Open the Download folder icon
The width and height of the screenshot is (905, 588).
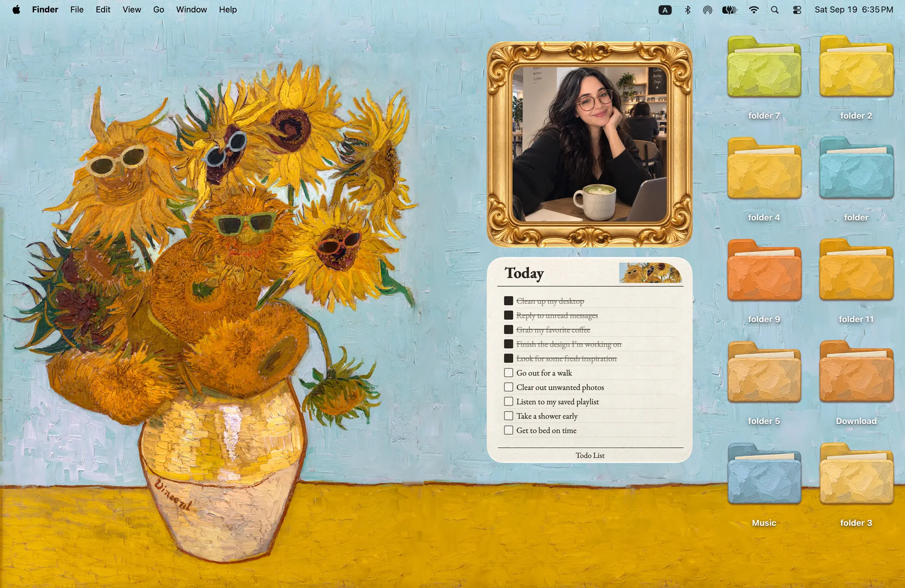pyautogui.click(x=856, y=372)
